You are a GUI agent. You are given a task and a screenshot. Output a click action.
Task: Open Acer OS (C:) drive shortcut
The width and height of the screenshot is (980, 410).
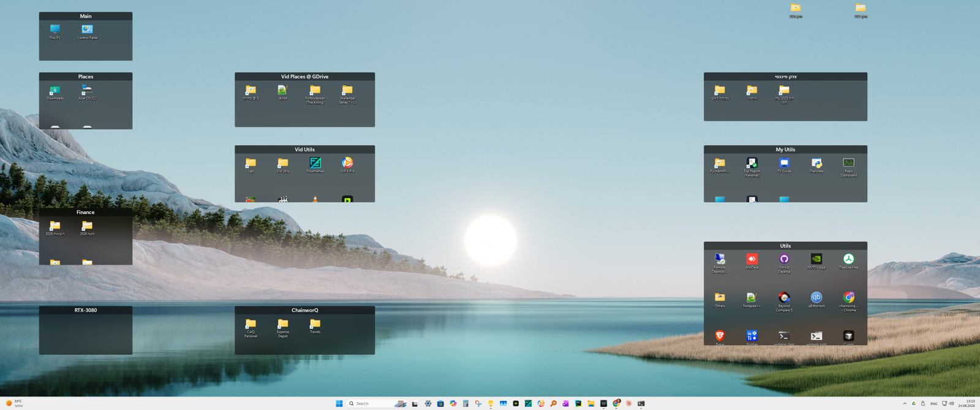87,92
